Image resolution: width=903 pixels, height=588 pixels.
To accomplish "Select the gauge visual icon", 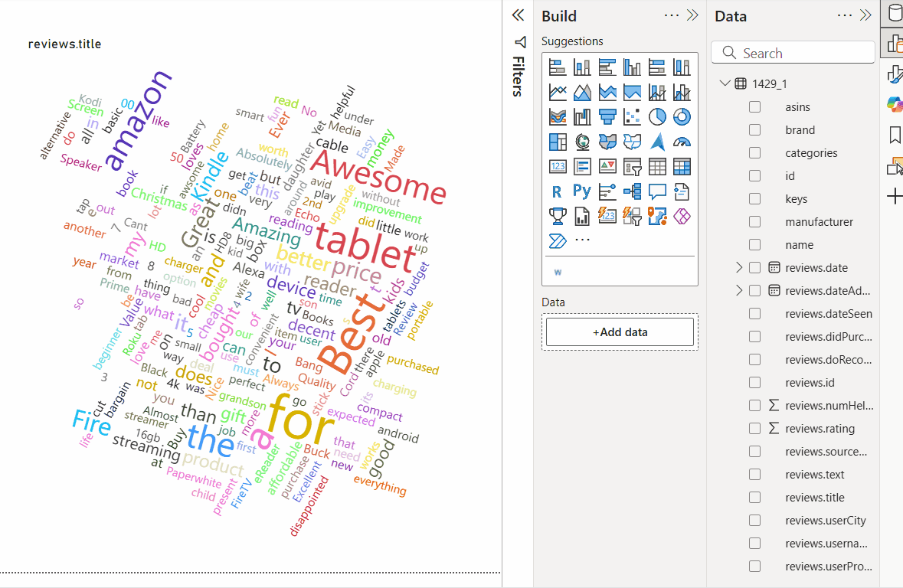I will 682,142.
